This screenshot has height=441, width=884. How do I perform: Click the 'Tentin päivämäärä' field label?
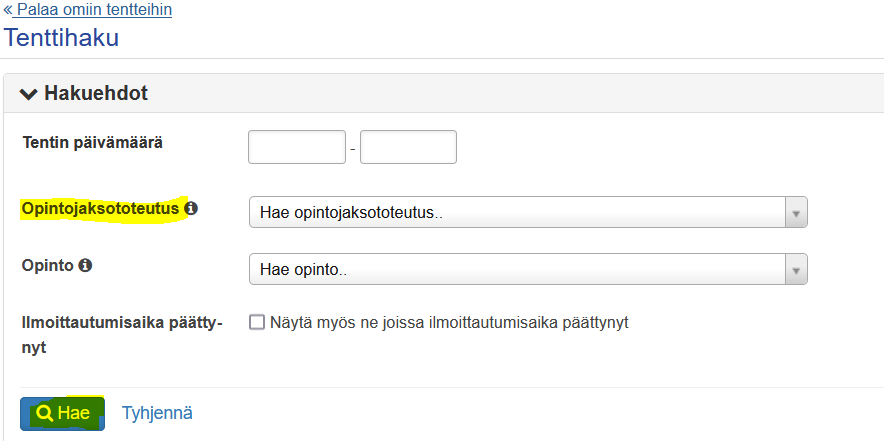tap(92, 142)
